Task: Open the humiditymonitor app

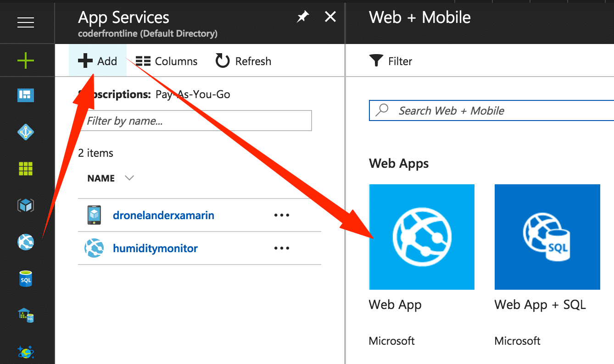Action: click(x=155, y=248)
